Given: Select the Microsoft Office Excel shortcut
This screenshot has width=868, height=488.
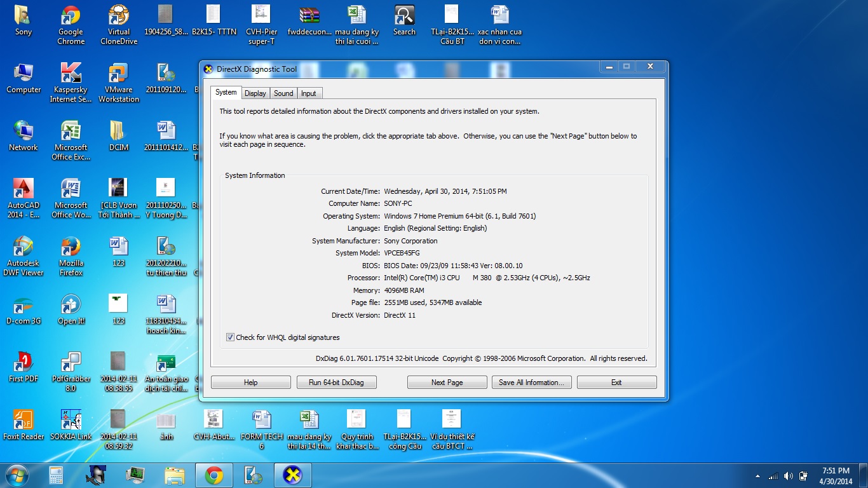Looking at the screenshot, I should pyautogui.click(x=71, y=140).
